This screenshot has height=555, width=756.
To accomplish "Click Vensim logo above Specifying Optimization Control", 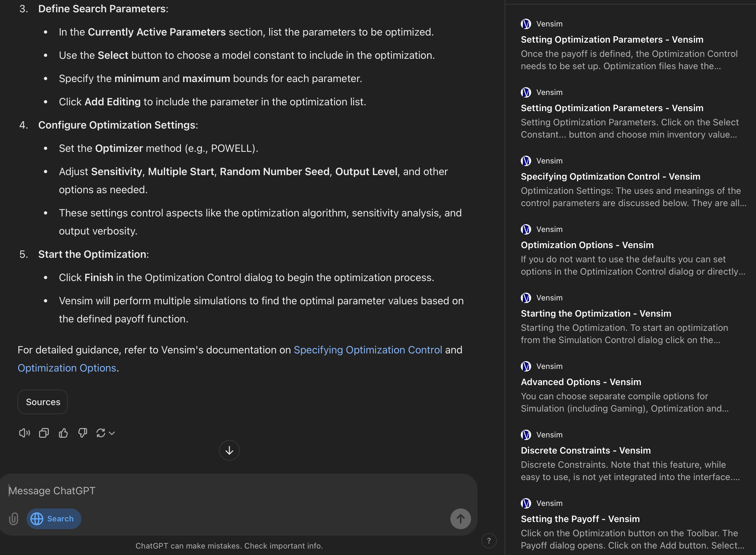I will coord(526,161).
